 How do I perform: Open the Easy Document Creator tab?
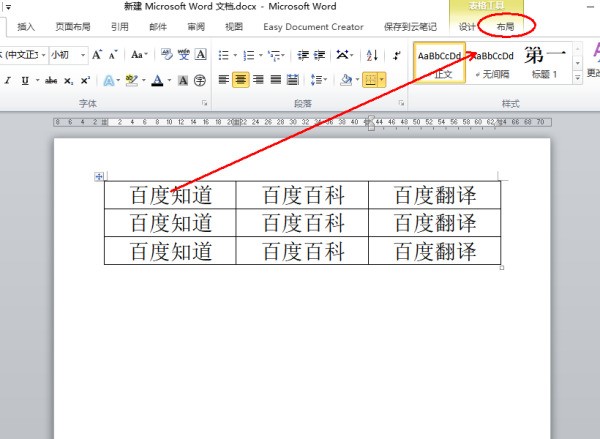tap(313, 27)
